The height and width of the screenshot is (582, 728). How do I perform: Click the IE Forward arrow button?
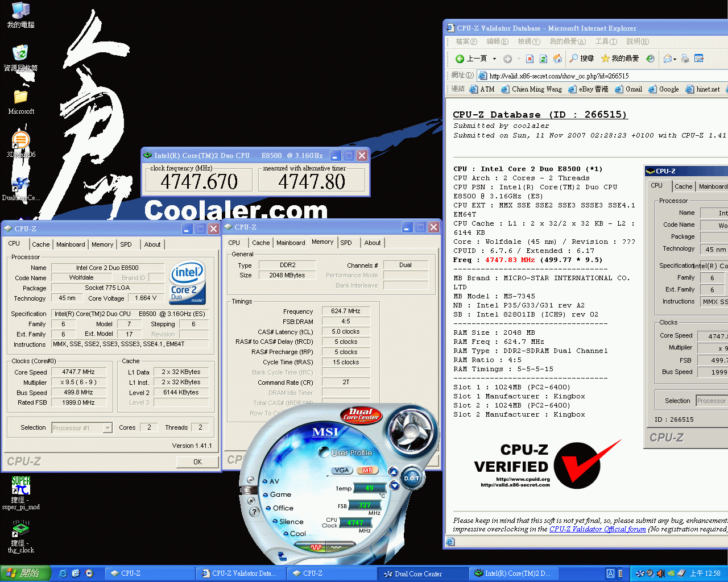tap(507, 59)
